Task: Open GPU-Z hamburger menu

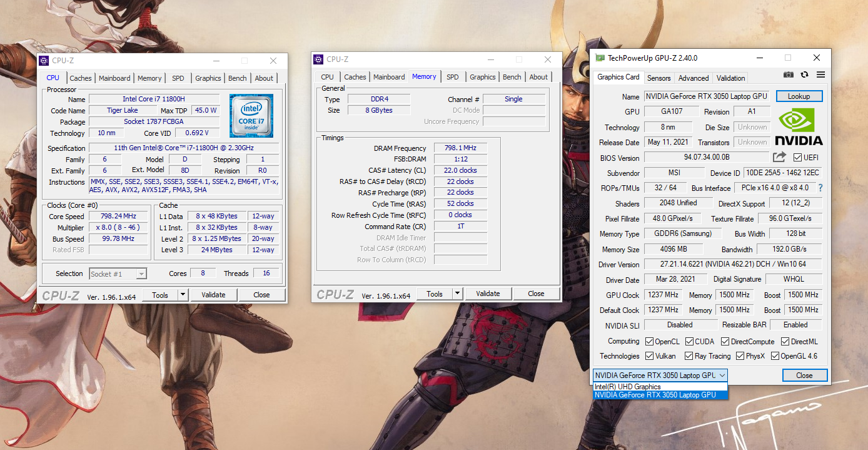Action: [x=820, y=74]
